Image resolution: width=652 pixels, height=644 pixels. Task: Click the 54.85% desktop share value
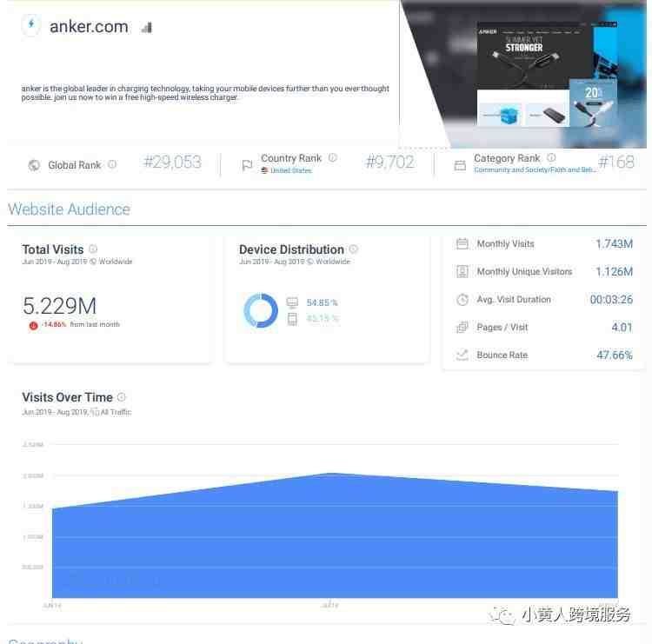click(323, 302)
